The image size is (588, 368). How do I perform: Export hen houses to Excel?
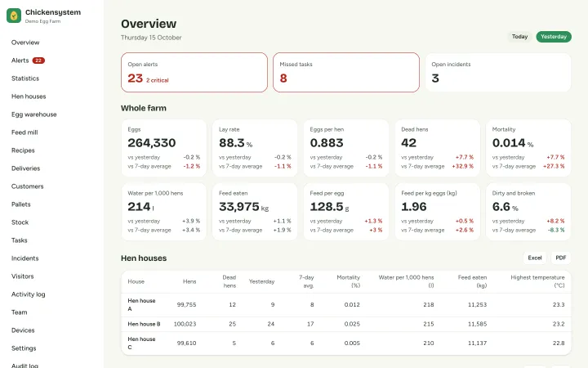pyautogui.click(x=535, y=258)
